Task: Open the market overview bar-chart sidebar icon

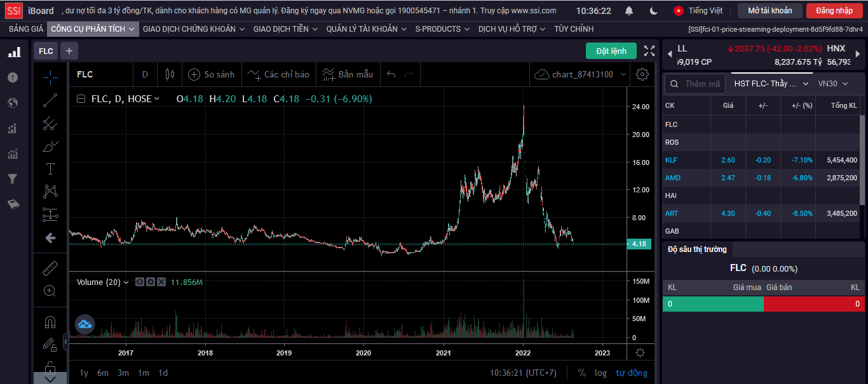Action: pos(13,53)
